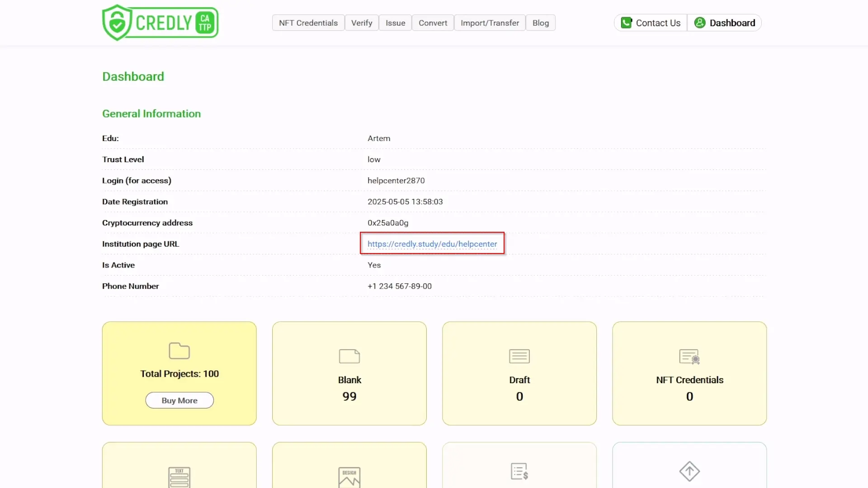Open the Blank 99 projects card
This screenshot has width=868, height=488.
[349, 373]
